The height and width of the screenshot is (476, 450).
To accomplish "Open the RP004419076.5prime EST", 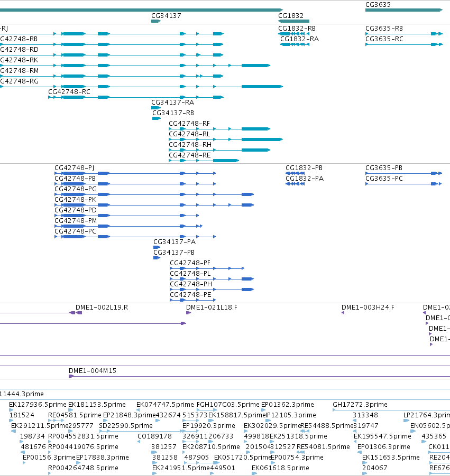I will point(83,447).
